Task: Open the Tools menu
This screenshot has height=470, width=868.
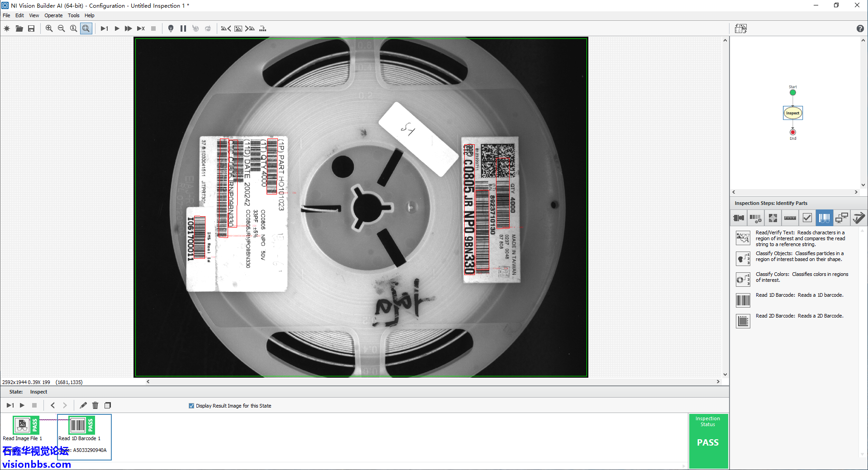Action: [74, 15]
